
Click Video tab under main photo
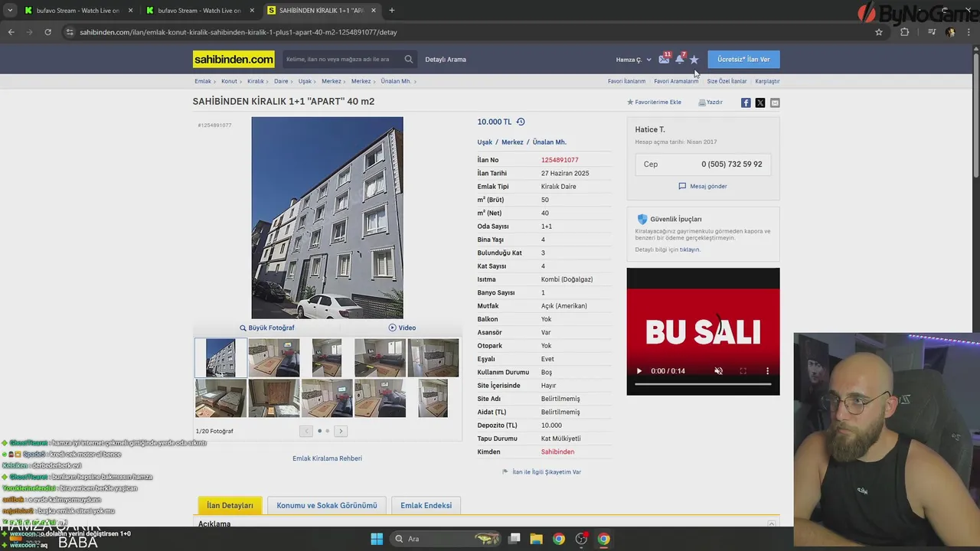[402, 328]
